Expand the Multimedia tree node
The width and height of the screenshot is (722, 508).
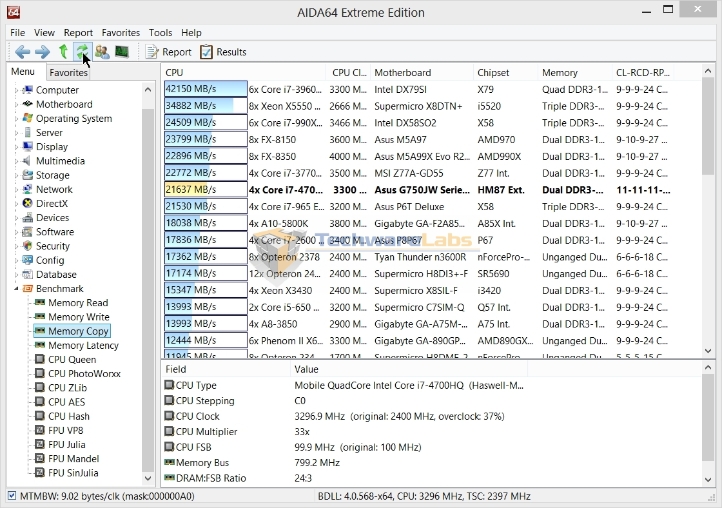coord(16,161)
